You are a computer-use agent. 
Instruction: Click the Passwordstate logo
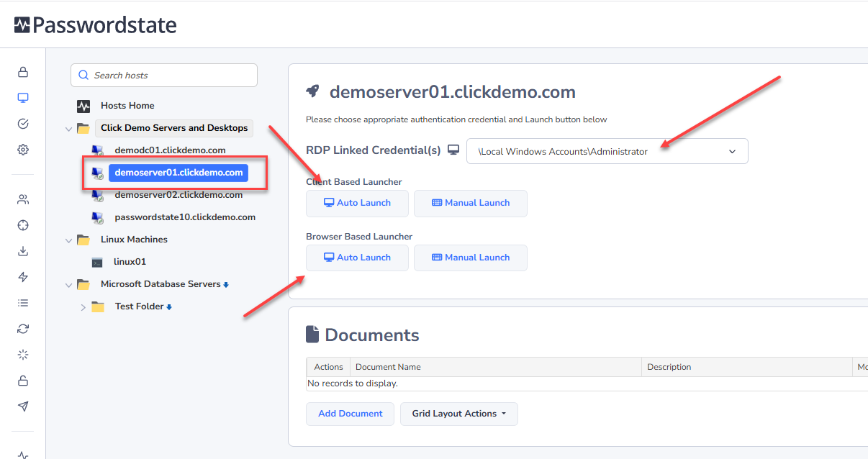pos(95,26)
